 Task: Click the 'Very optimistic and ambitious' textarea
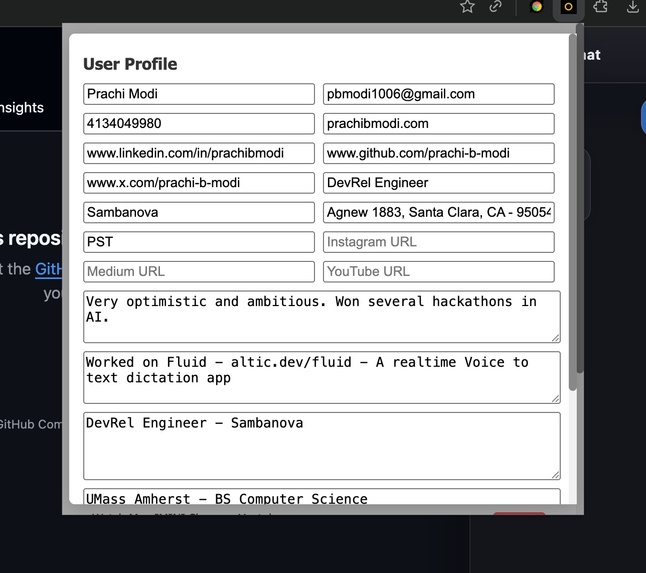tap(322, 317)
